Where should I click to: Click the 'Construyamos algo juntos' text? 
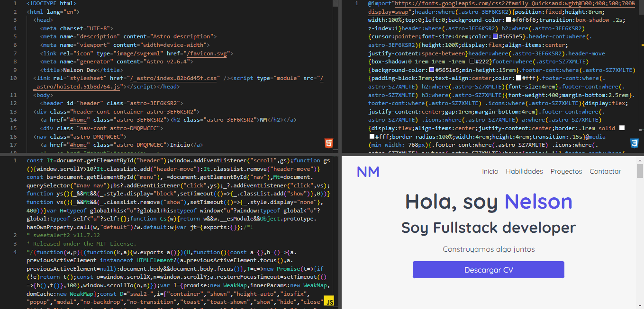point(489,249)
